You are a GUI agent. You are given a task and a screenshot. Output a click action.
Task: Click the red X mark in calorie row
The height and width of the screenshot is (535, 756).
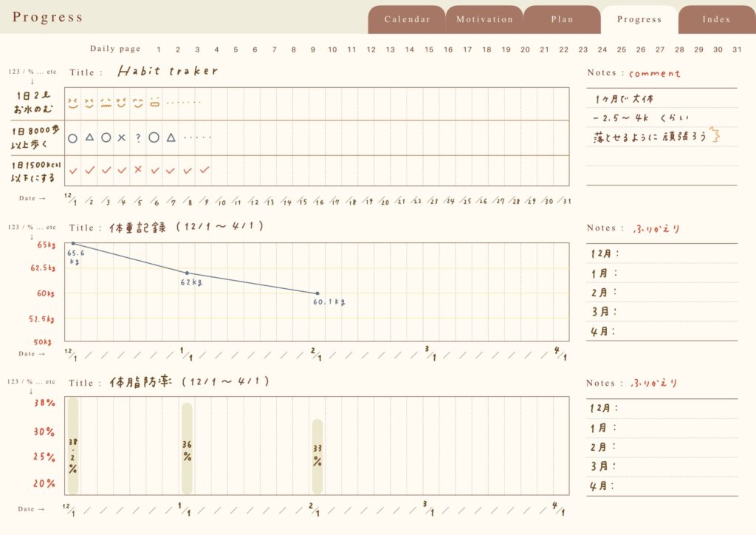[138, 169]
